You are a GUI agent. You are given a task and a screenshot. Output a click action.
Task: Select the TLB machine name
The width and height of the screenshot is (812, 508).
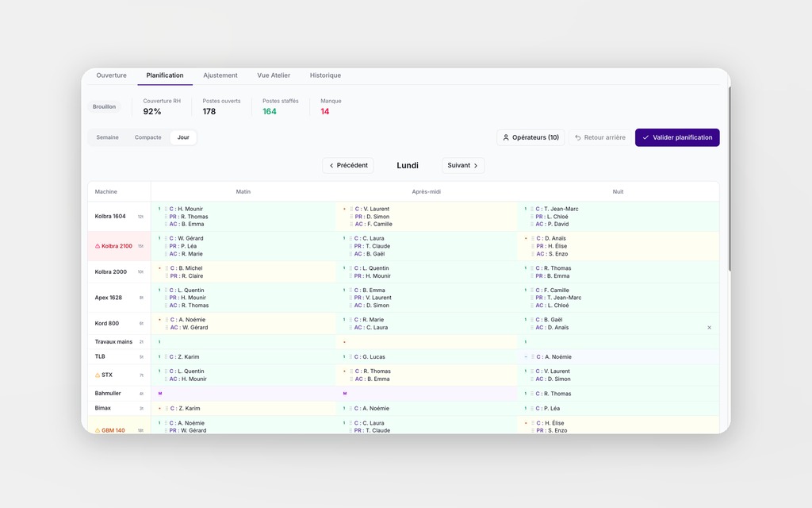pyautogui.click(x=100, y=356)
